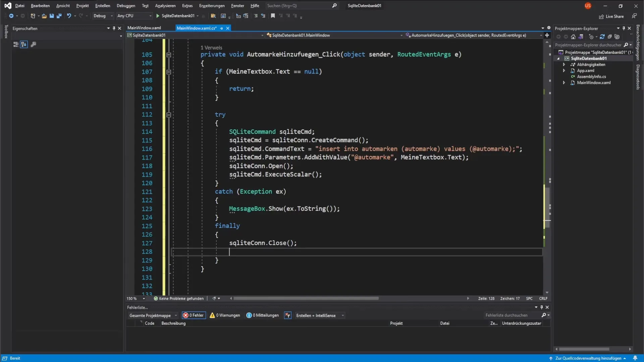Image resolution: width=644 pixels, height=362 pixels.
Task: Click the Suchen (Strg+Q) search box
Action: [x=302, y=6]
